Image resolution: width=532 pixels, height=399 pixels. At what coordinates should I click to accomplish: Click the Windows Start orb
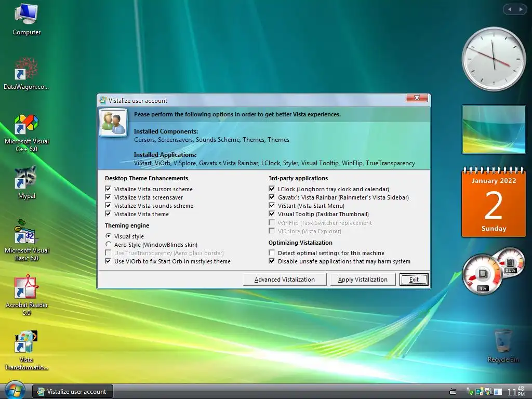[x=15, y=390]
